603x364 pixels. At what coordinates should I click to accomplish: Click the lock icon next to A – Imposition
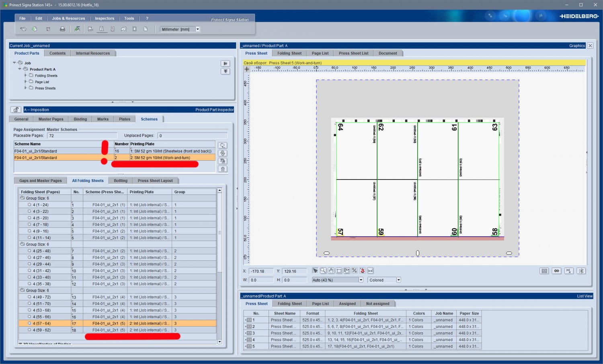pos(16,110)
